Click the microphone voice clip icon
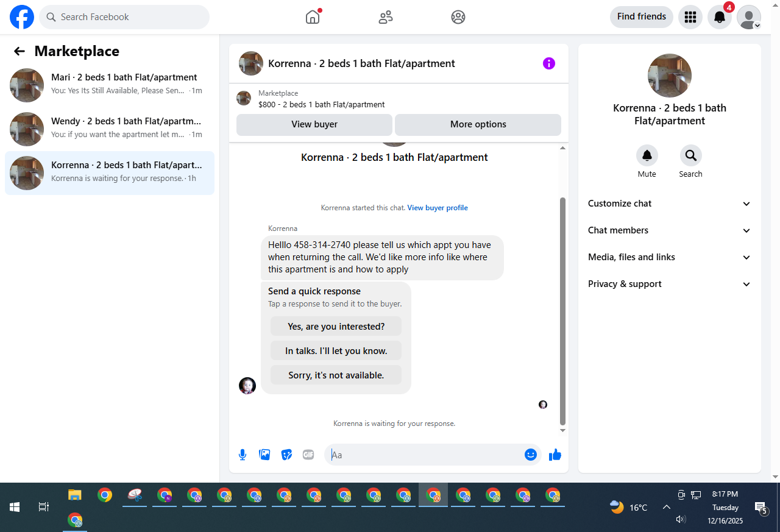Image resolution: width=780 pixels, height=532 pixels. point(243,455)
